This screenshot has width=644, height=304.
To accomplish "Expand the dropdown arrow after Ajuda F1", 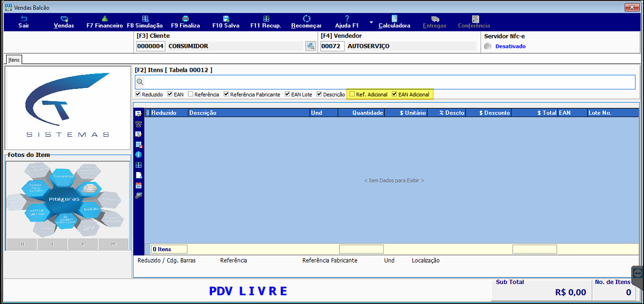I will (371, 22).
